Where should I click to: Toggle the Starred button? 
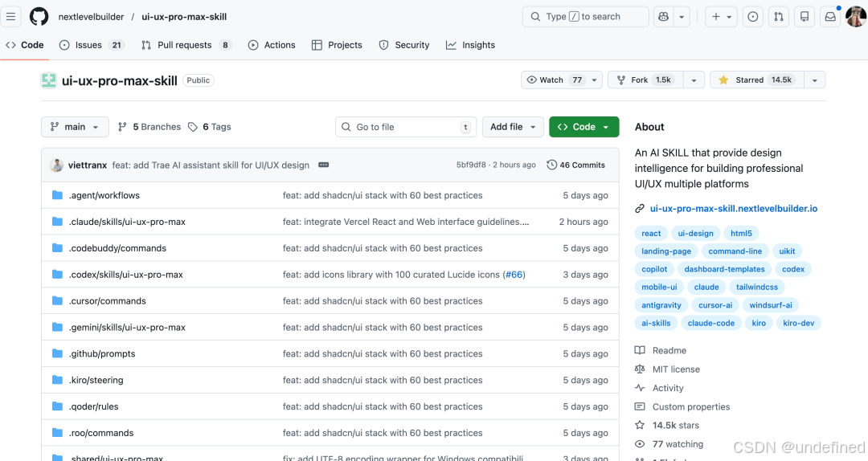click(757, 80)
